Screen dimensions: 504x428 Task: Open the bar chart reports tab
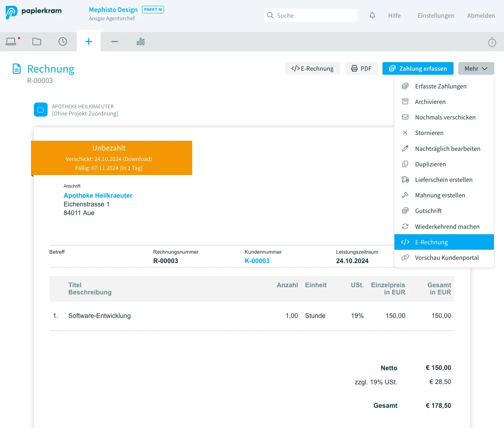pos(141,42)
